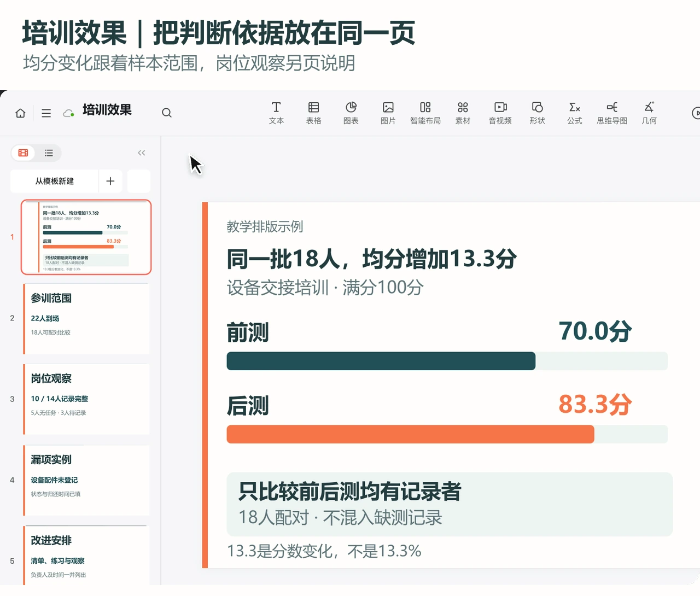700x596 pixels.
Task: Select slide 4 漏项实例 thumbnail
Action: [x=86, y=480]
